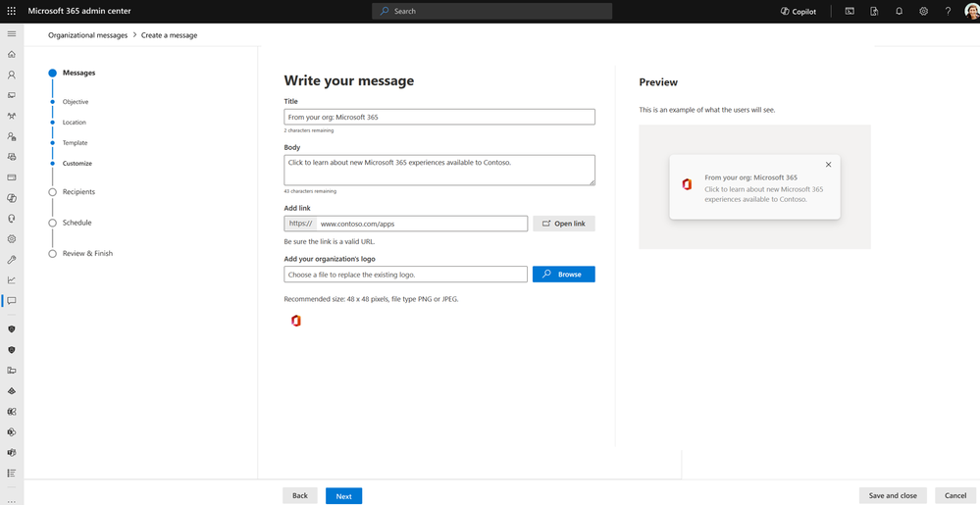Click the Cancel button
The width and height of the screenshot is (980, 505).
(955, 495)
